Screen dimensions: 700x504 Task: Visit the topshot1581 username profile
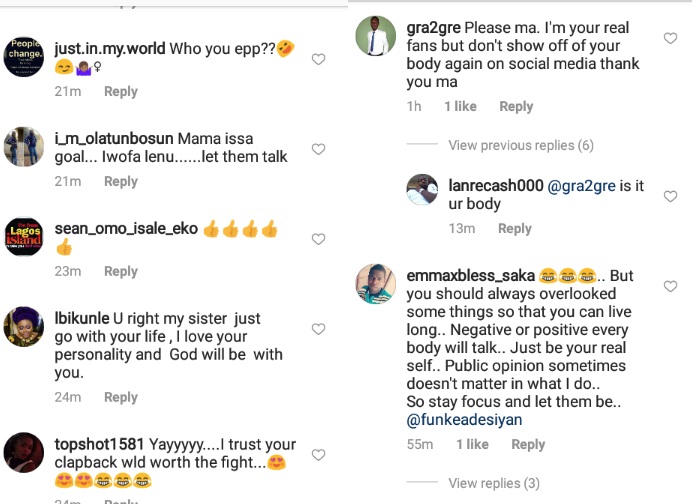tap(99, 444)
